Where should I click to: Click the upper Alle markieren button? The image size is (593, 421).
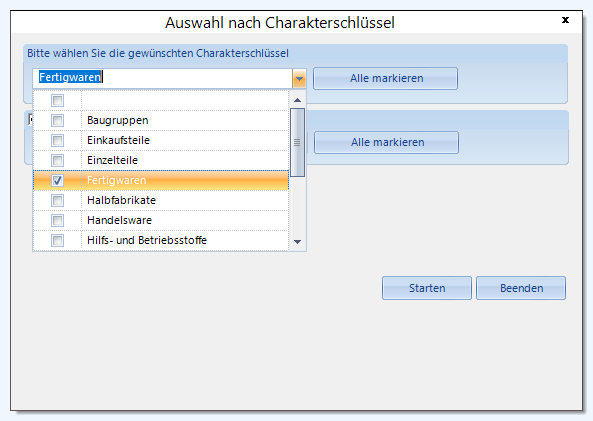tap(385, 78)
